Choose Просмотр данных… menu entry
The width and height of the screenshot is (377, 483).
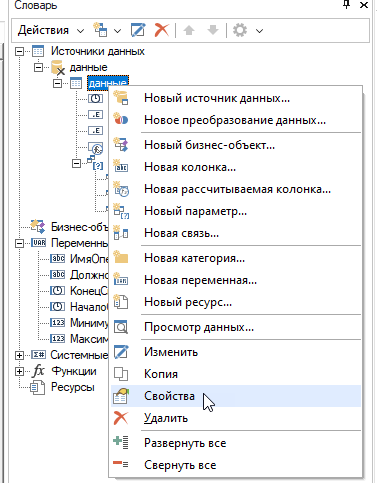236,327
